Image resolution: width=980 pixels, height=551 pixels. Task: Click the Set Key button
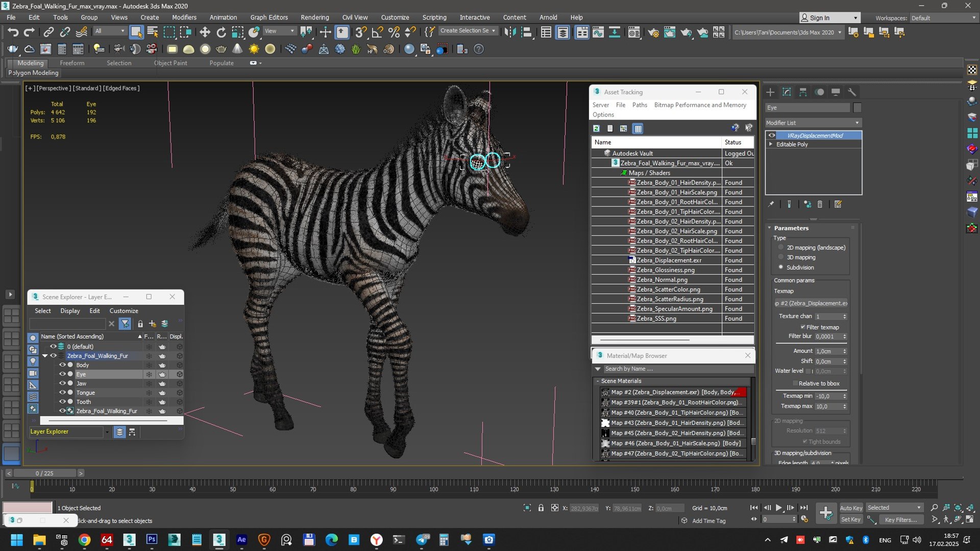[x=851, y=519]
